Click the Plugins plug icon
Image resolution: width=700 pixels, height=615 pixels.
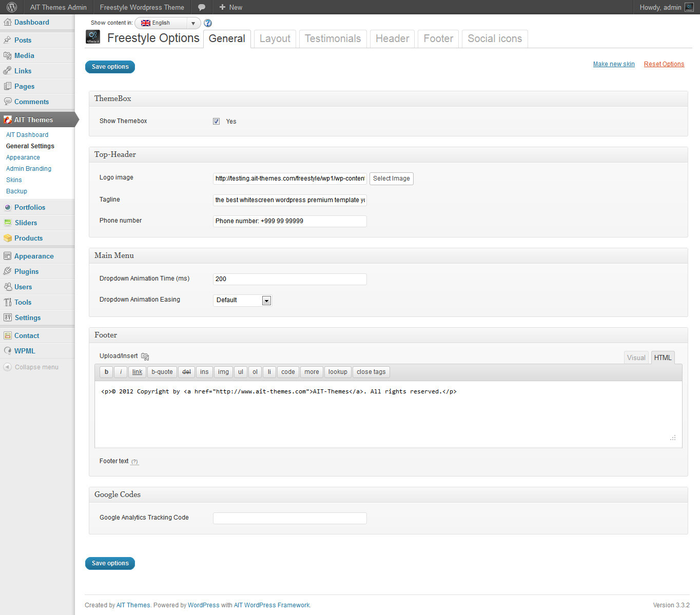point(8,271)
